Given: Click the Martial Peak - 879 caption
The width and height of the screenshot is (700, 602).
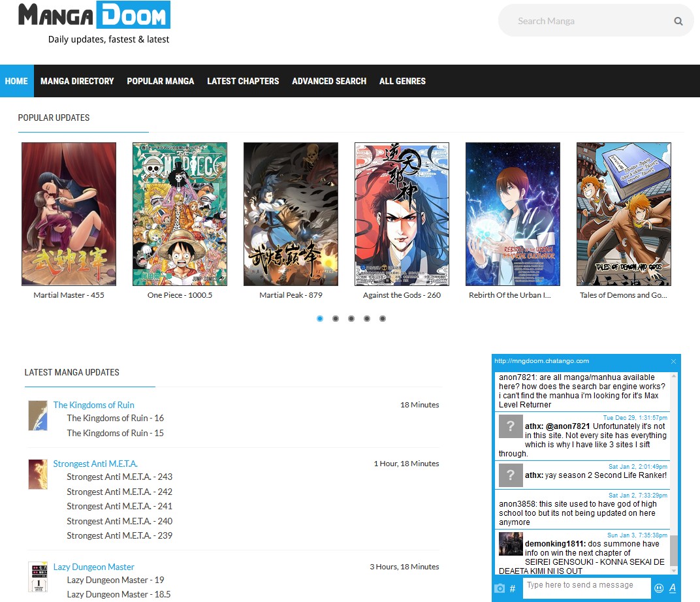Looking at the screenshot, I should [x=291, y=295].
